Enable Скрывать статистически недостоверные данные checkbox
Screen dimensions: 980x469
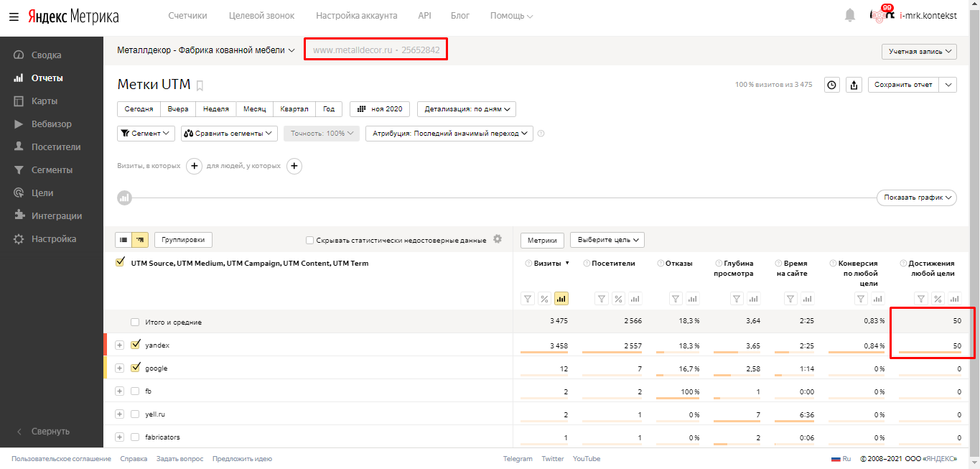click(x=309, y=241)
